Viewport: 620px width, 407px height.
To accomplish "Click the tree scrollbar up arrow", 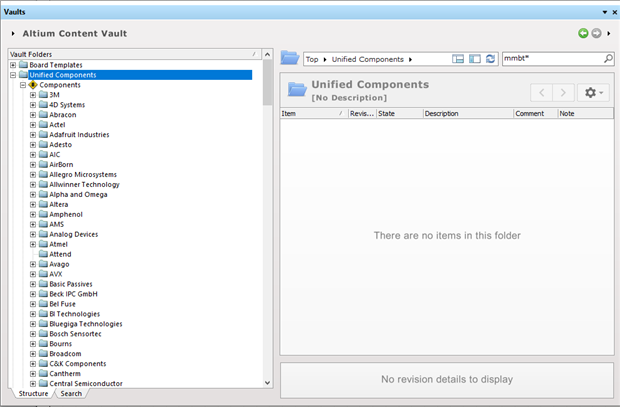I will [268, 54].
